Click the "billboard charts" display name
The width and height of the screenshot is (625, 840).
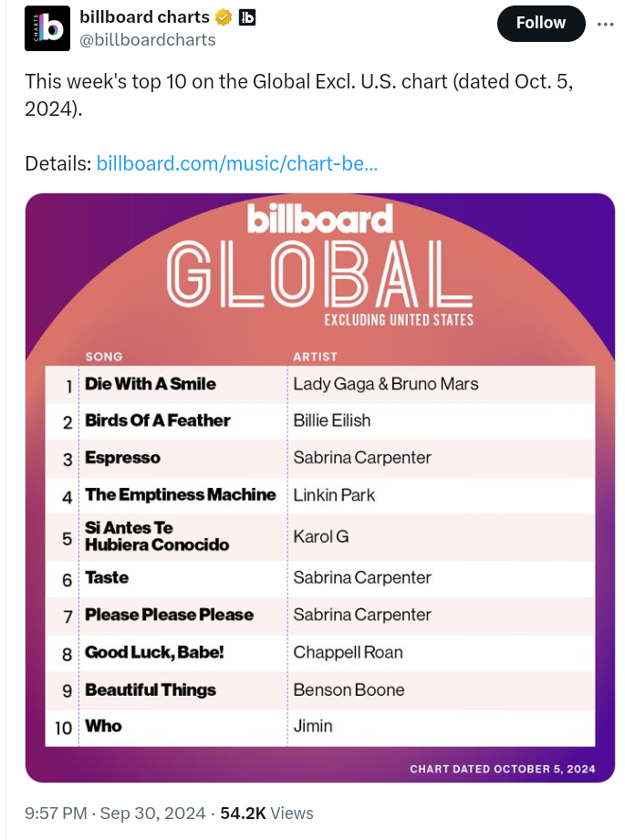144,17
